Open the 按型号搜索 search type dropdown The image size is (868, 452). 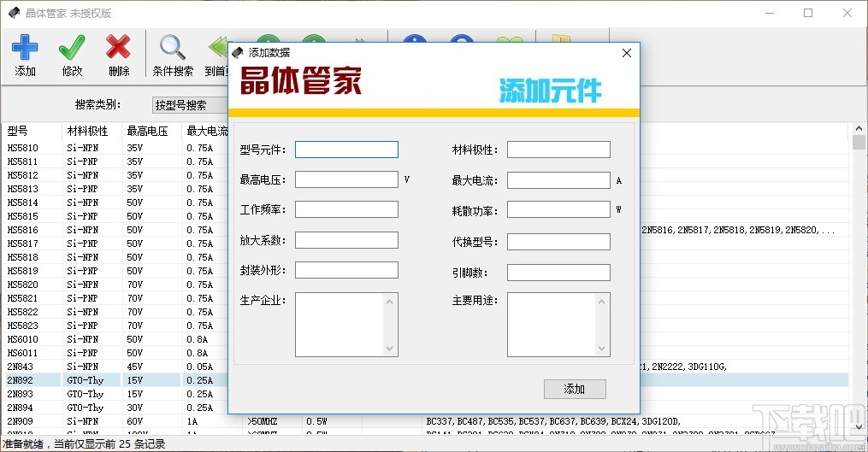tap(190, 105)
